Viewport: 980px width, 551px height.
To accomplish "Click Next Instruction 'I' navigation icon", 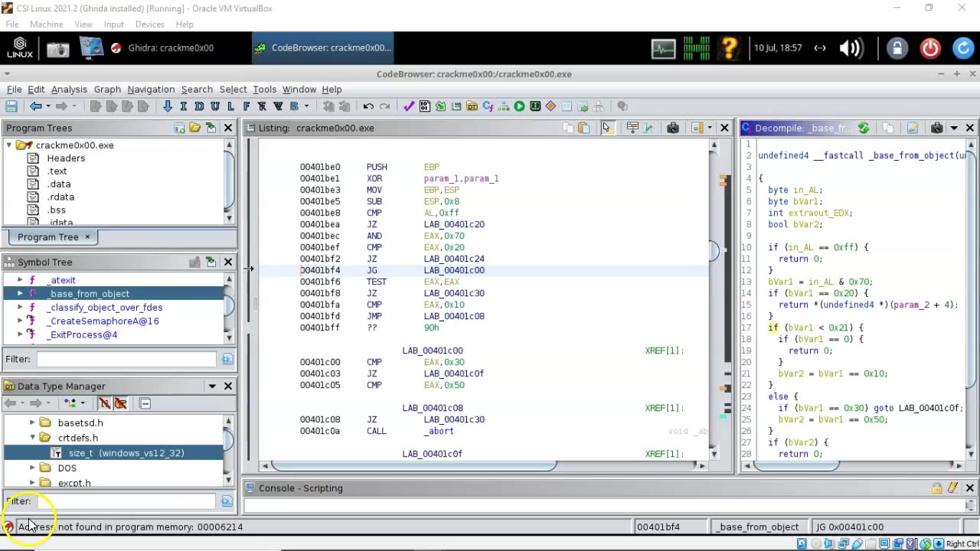I will [184, 106].
